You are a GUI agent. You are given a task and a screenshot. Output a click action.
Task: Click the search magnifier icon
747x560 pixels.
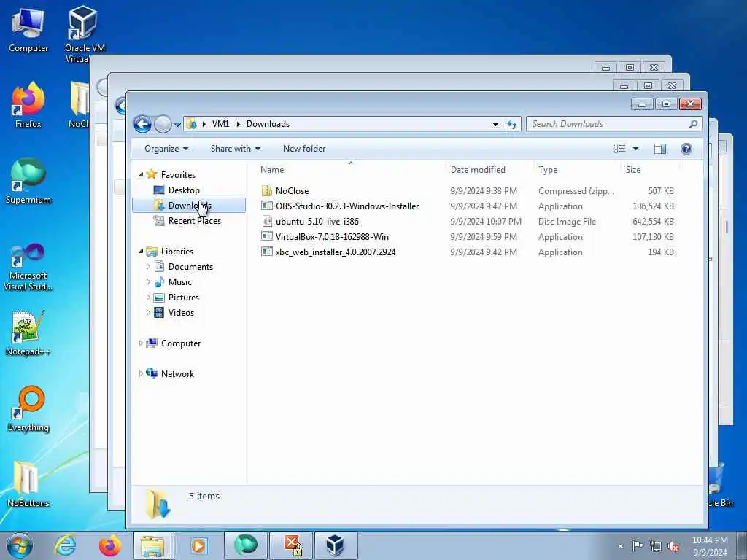click(x=693, y=124)
